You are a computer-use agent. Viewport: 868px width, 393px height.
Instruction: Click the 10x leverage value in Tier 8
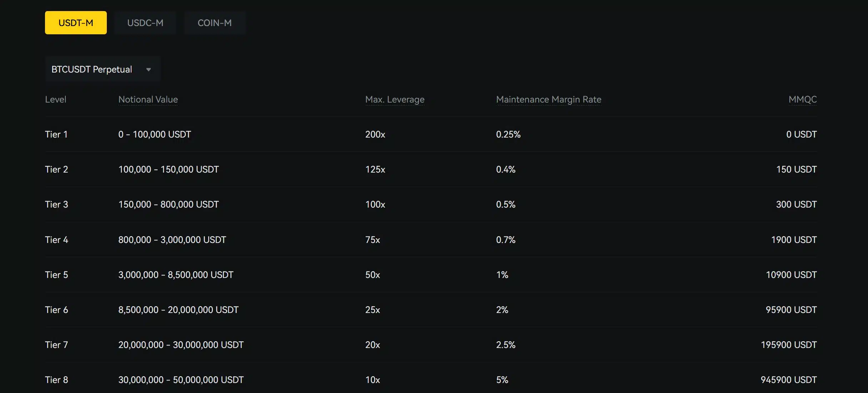click(x=373, y=380)
